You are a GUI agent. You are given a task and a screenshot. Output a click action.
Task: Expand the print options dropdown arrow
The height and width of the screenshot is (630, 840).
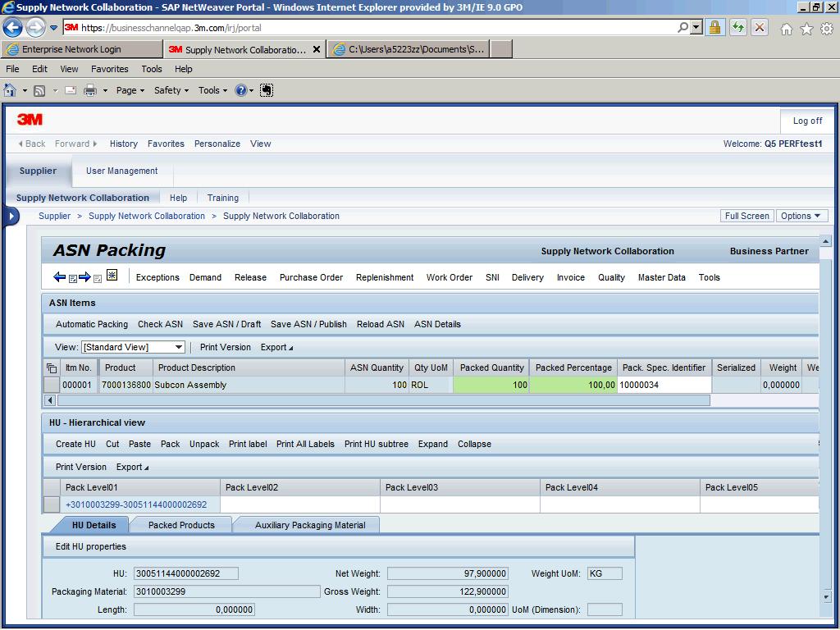coord(105,90)
